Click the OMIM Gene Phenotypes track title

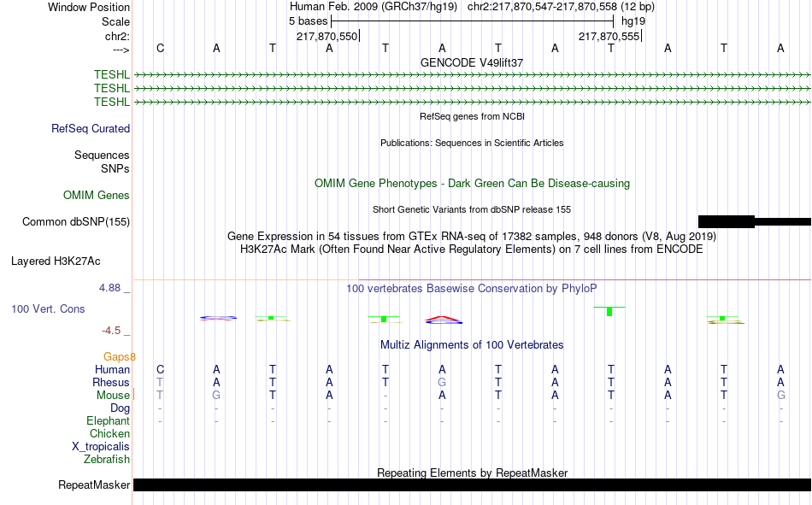472,184
